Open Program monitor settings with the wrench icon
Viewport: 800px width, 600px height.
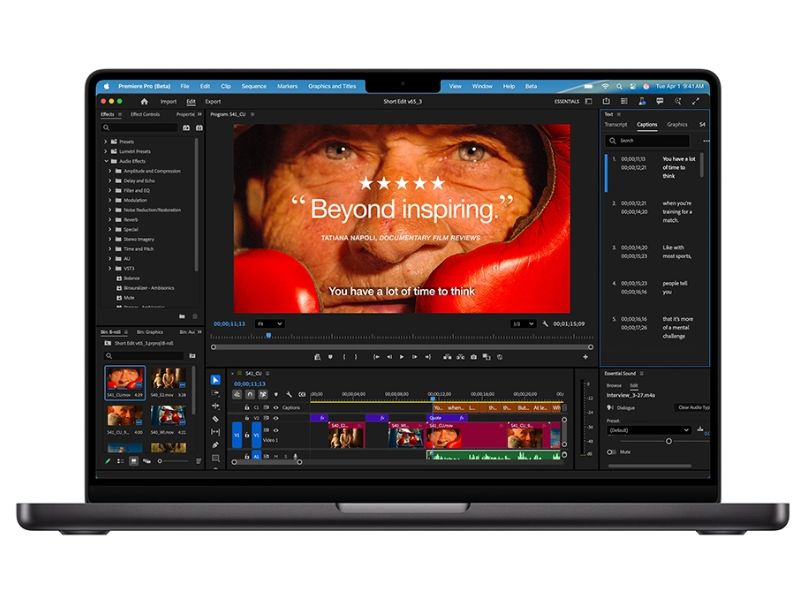(x=547, y=324)
